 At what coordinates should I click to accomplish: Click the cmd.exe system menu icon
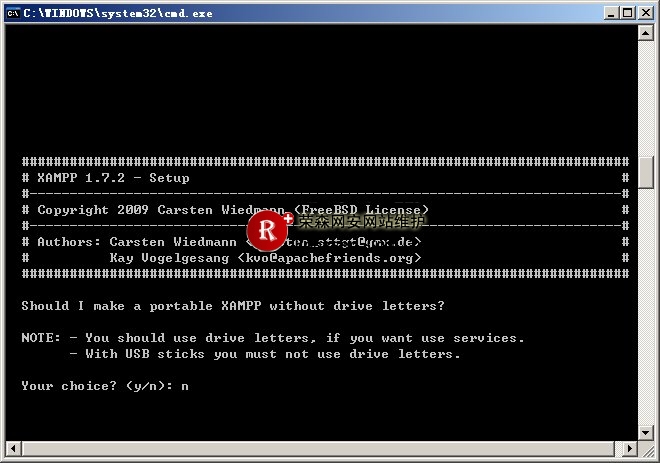(x=12, y=11)
